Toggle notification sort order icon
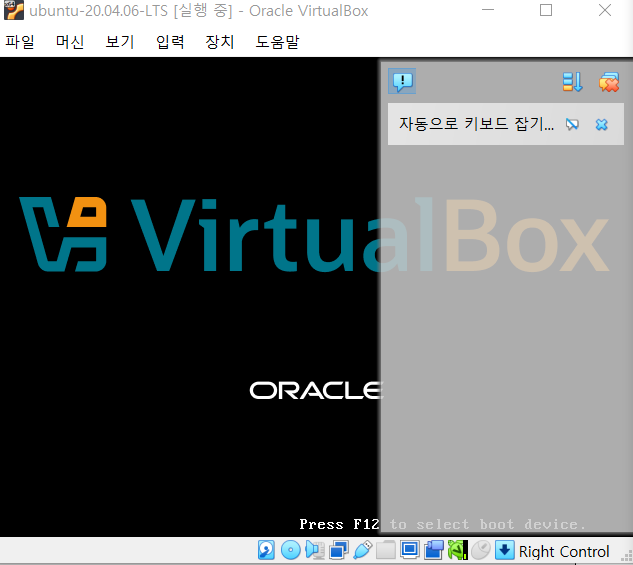 point(572,82)
